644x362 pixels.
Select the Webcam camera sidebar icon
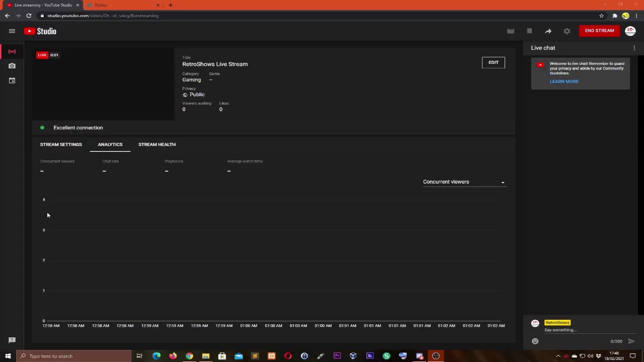tap(12, 66)
